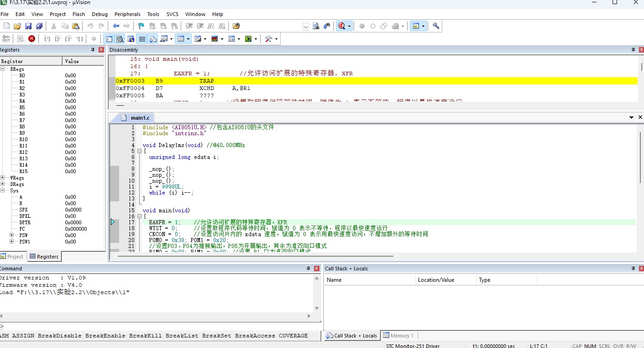
Task: Expand the PSW register entry
Action: (x=12, y=235)
